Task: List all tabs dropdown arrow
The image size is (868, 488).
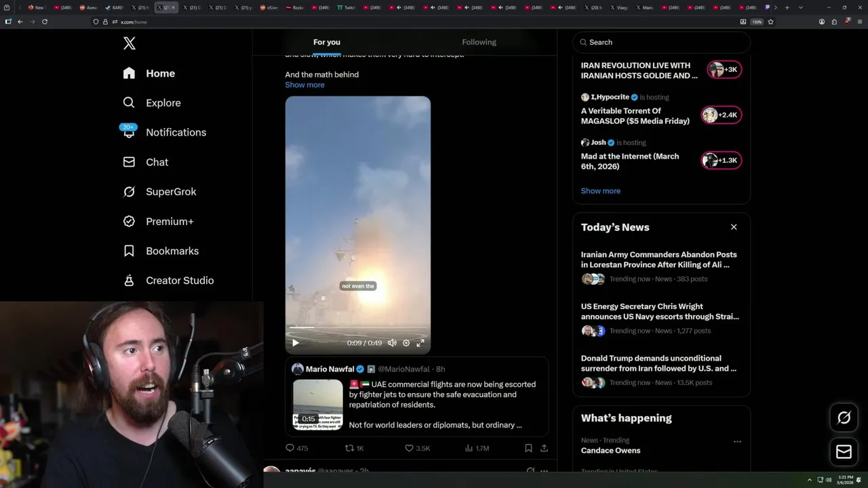Action: pos(801,7)
